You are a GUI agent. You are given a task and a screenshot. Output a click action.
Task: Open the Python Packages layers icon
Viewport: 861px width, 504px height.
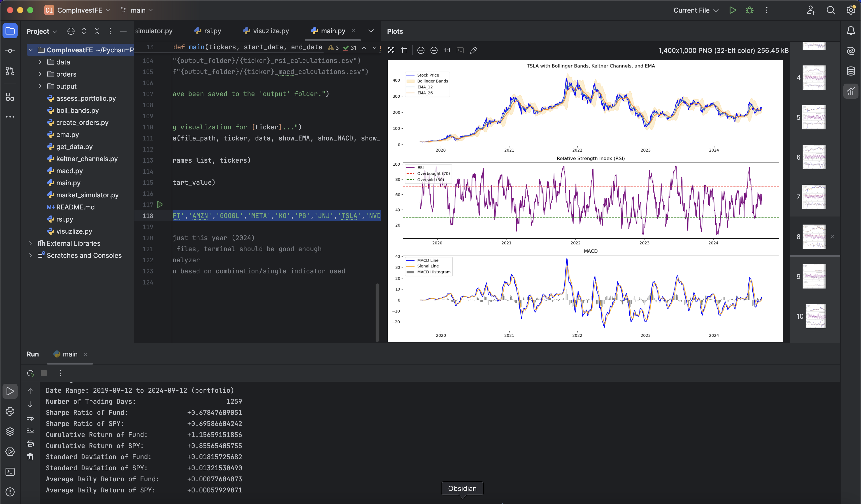coord(10,431)
